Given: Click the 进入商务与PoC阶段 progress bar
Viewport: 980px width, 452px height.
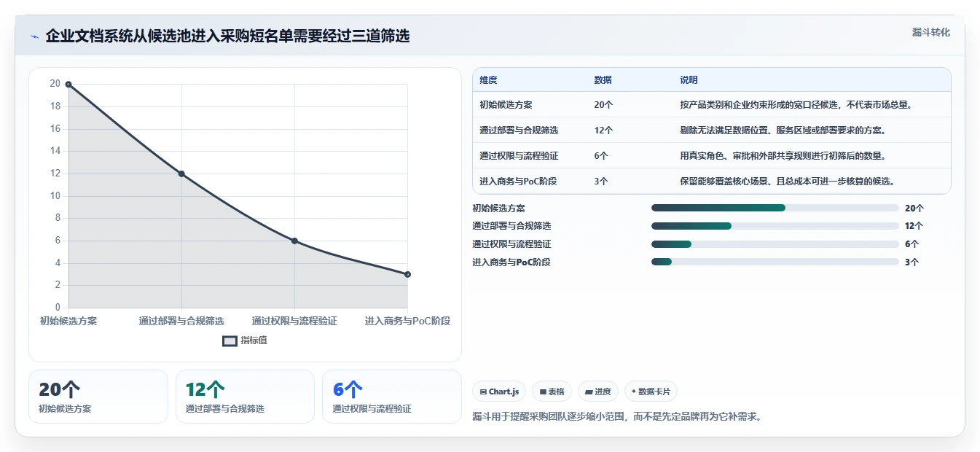Looking at the screenshot, I should click(x=775, y=262).
